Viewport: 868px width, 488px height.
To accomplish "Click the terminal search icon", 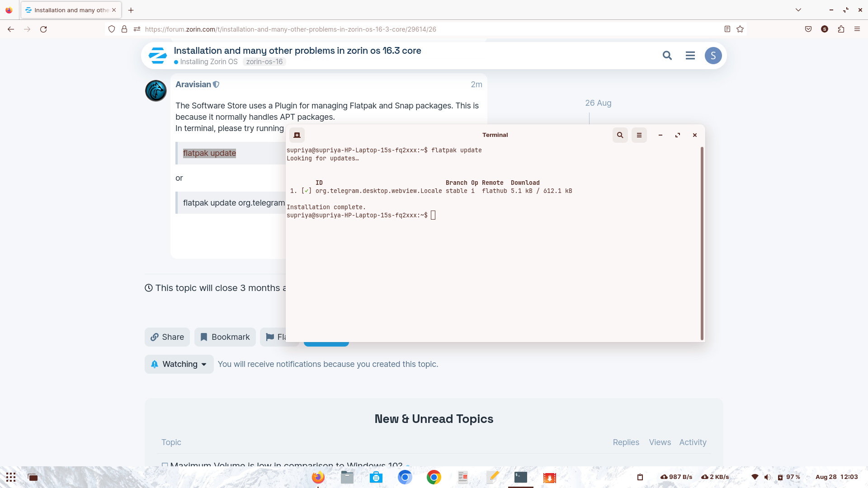I will tap(620, 135).
